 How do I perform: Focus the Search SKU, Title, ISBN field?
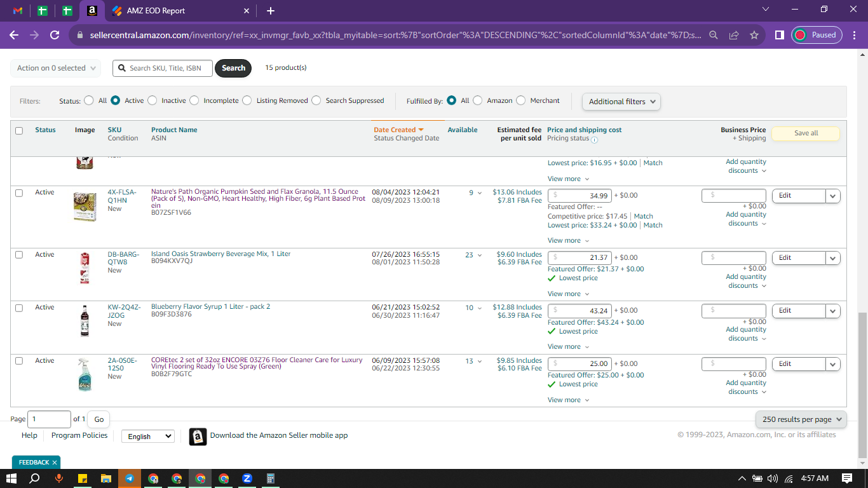click(x=163, y=68)
